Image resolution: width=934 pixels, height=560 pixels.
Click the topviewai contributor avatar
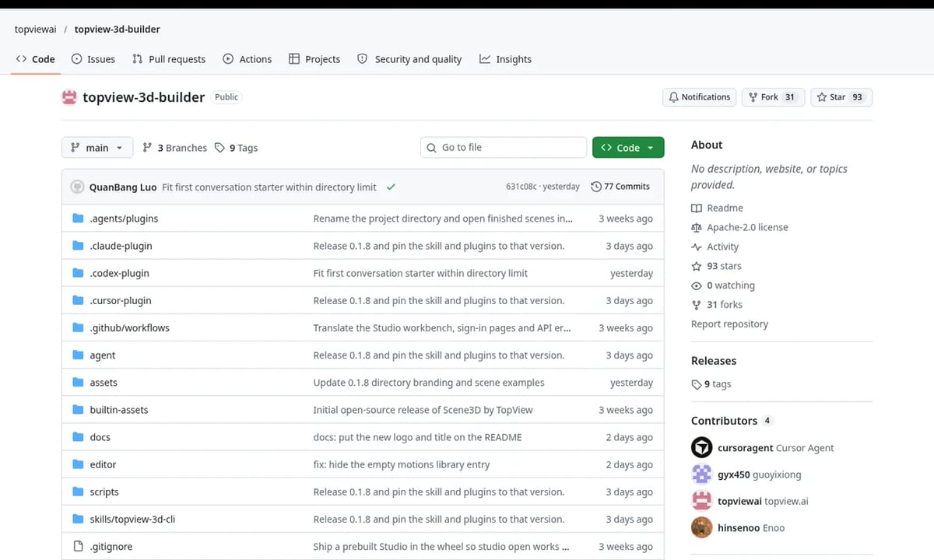702,501
